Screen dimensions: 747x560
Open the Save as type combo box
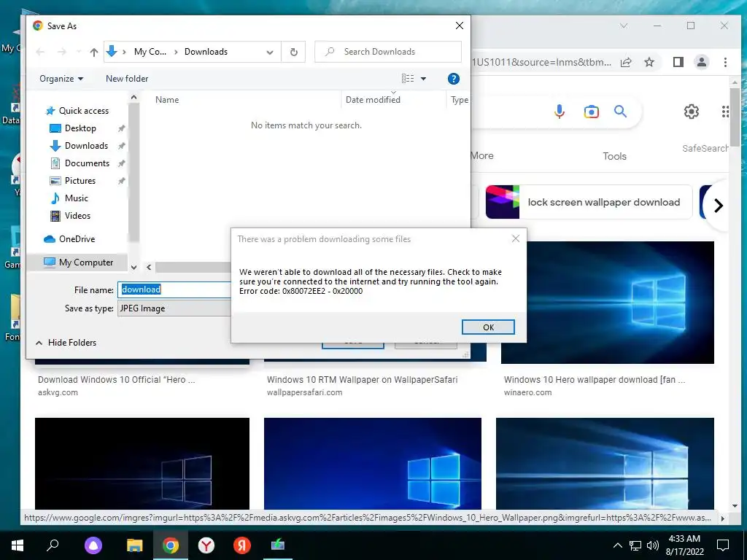click(174, 308)
